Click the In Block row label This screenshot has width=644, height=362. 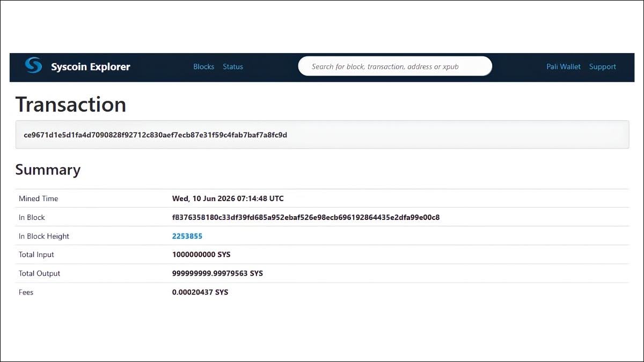click(32, 217)
